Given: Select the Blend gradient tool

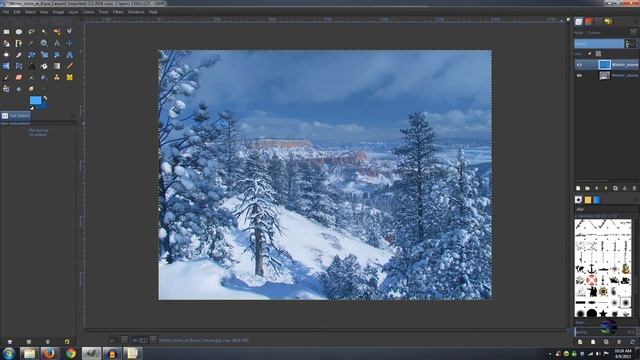Looking at the screenshot, I should point(57,66).
